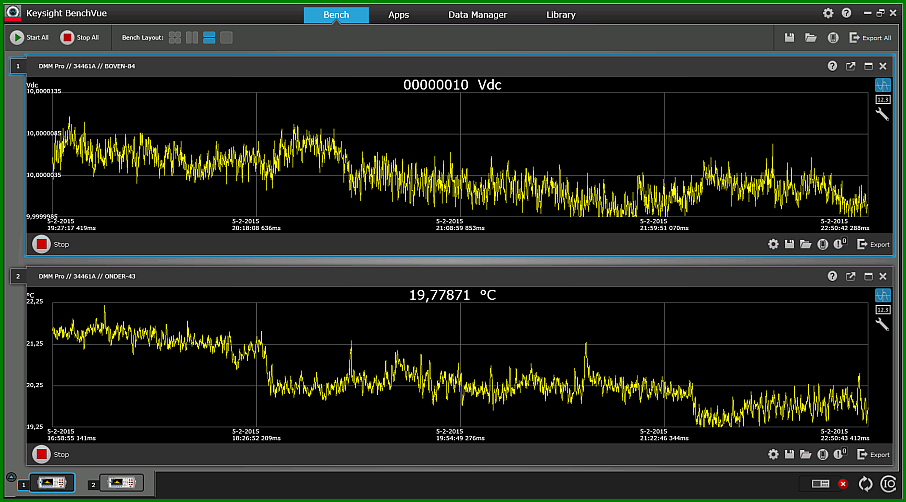
Task: Select the single-panel bench layout
Action: [x=226, y=38]
